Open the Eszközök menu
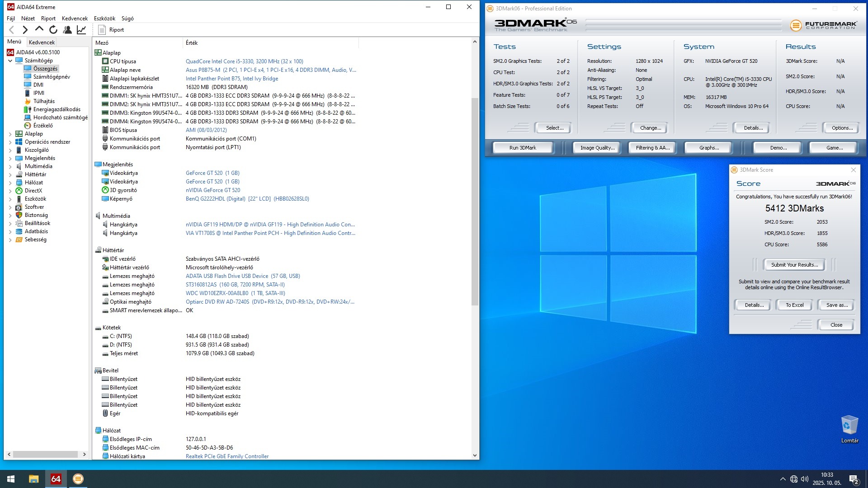This screenshot has width=868, height=488. (x=104, y=19)
